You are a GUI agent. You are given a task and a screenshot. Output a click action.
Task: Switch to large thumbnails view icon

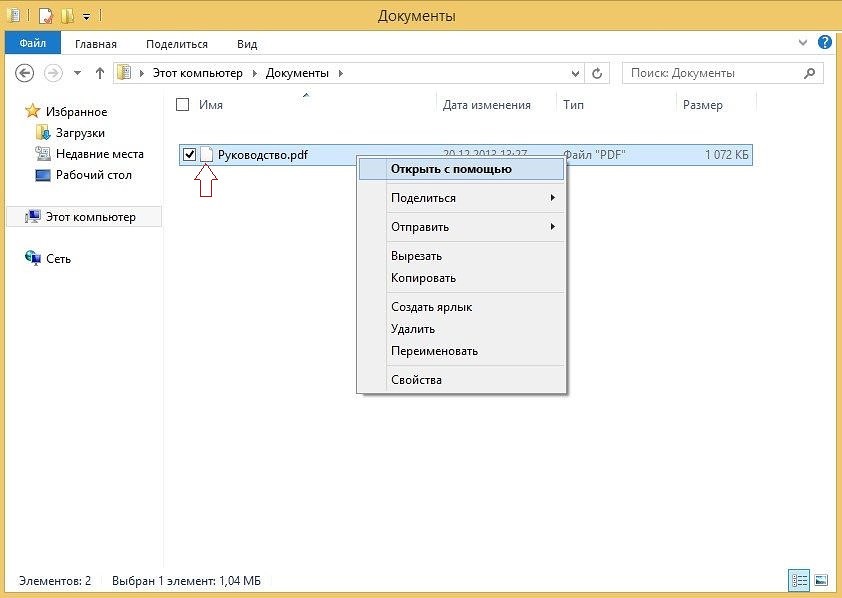coord(821,580)
